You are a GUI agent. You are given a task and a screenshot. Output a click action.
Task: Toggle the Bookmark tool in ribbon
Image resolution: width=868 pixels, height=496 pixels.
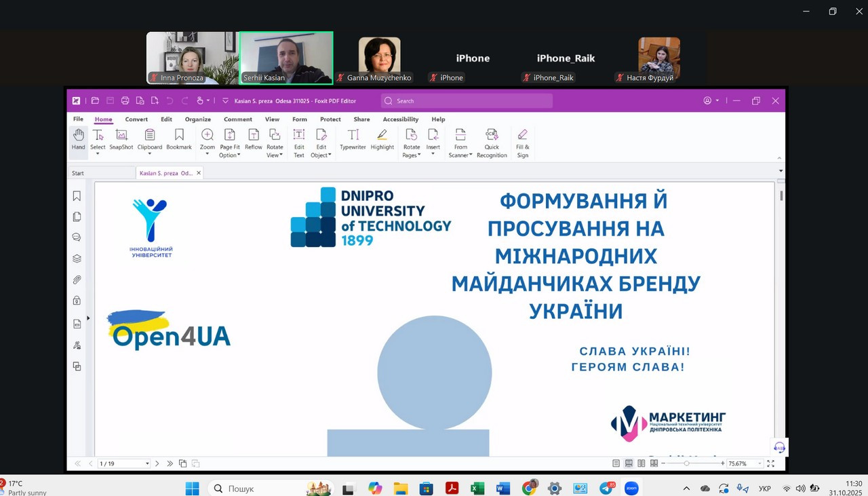click(x=179, y=139)
